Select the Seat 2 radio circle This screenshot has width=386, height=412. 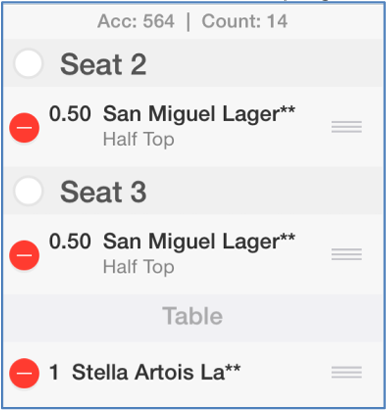pyautogui.click(x=28, y=63)
